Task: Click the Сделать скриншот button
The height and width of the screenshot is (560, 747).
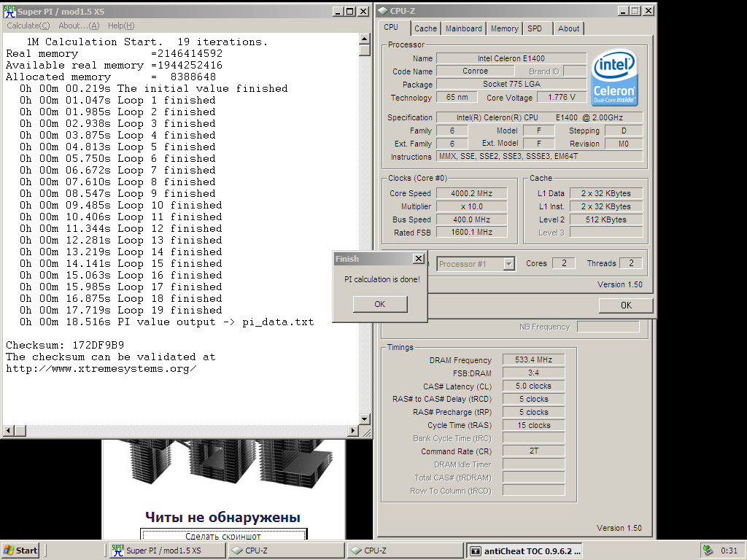Action: coord(223,535)
